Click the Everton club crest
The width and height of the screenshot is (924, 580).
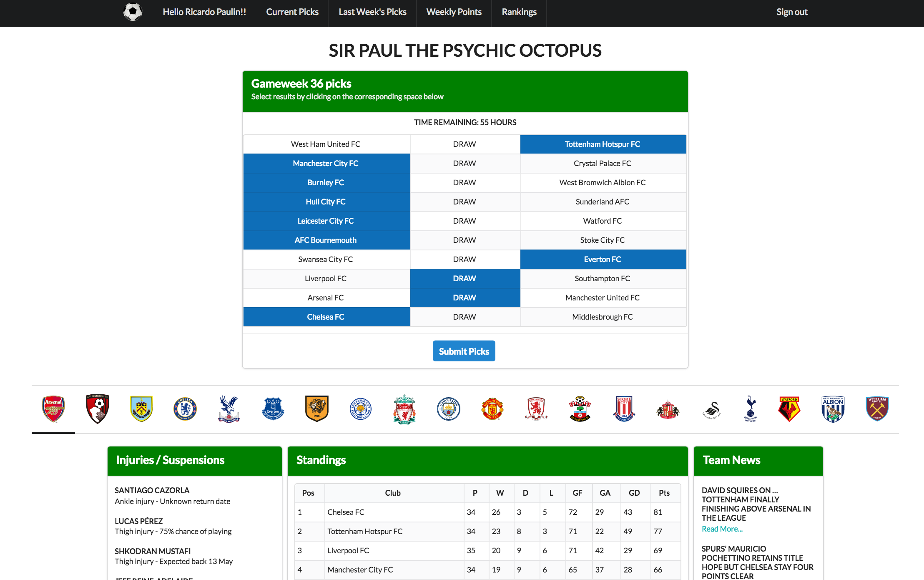pyautogui.click(x=273, y=409)
